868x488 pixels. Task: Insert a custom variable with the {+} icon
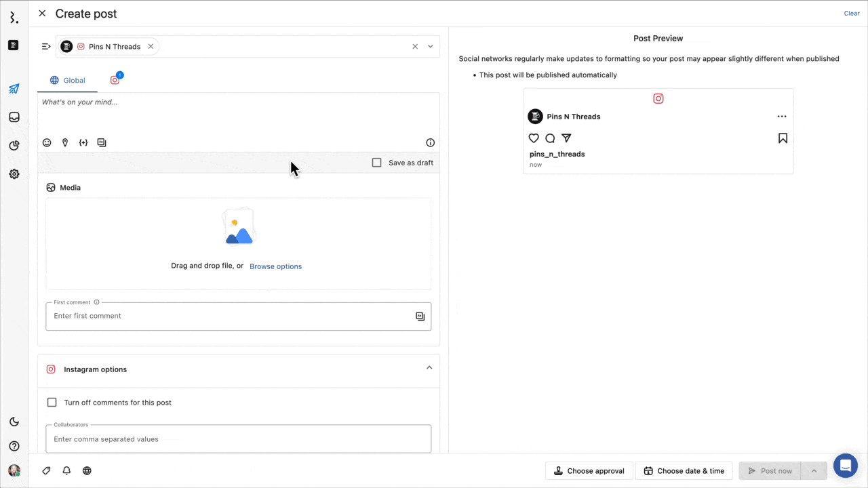pos(83,142)
